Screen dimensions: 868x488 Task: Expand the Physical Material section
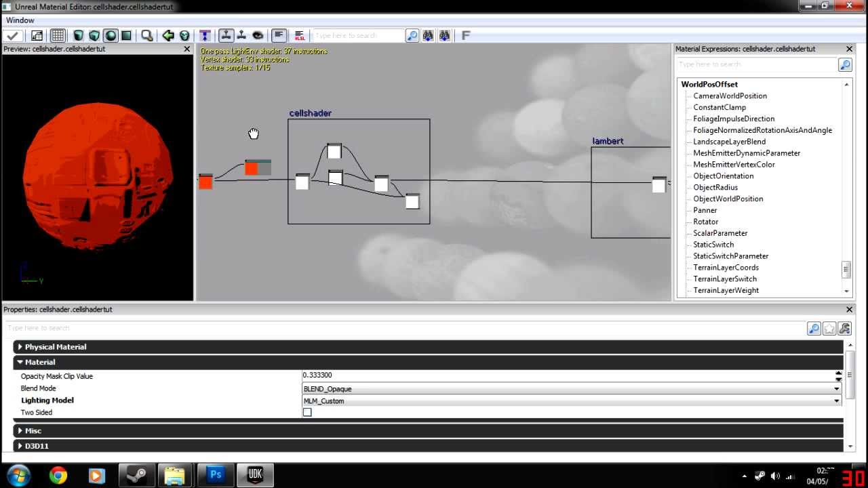pos(20,346)
